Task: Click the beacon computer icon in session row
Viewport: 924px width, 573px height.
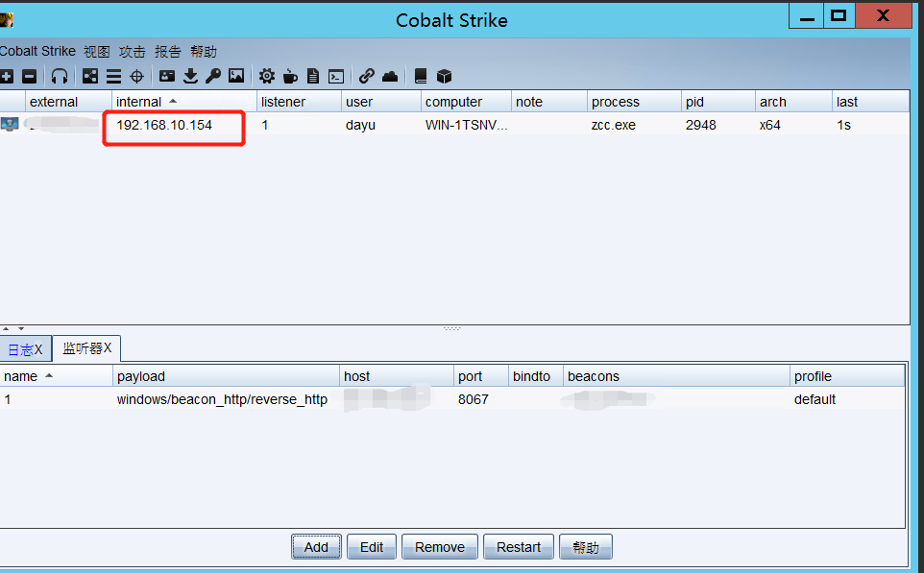Action: (x=10, y=124)
